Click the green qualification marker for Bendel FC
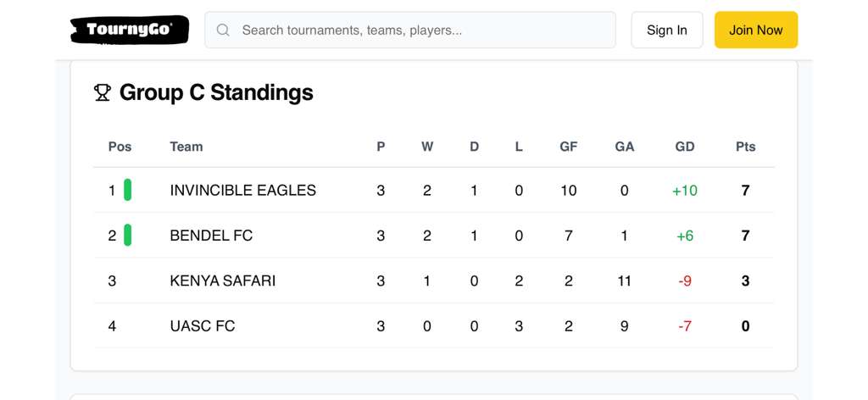This screenshot has width=868, height=400. pyautogui.click(x=128, y=235)
